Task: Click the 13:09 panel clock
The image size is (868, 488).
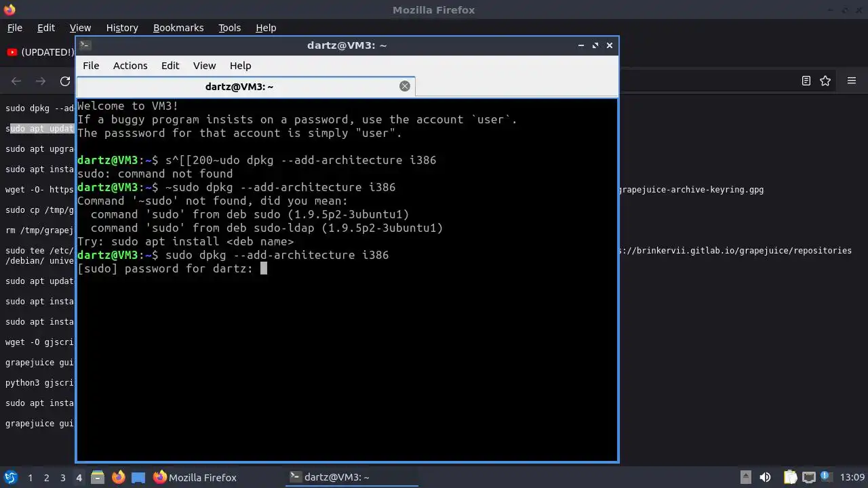Action: tap(852, 477)
